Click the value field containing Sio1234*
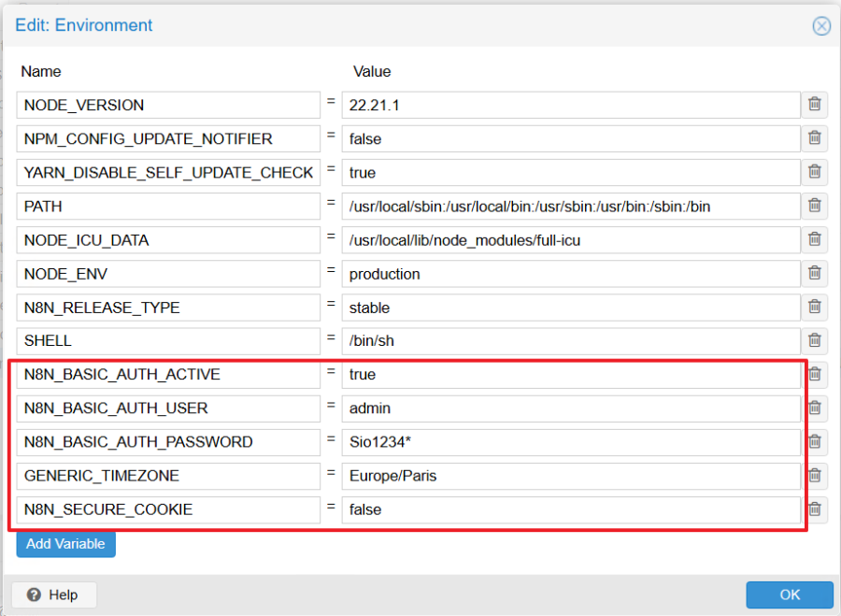The height and width of the screenshot is (616, 841). coord(570,442)
